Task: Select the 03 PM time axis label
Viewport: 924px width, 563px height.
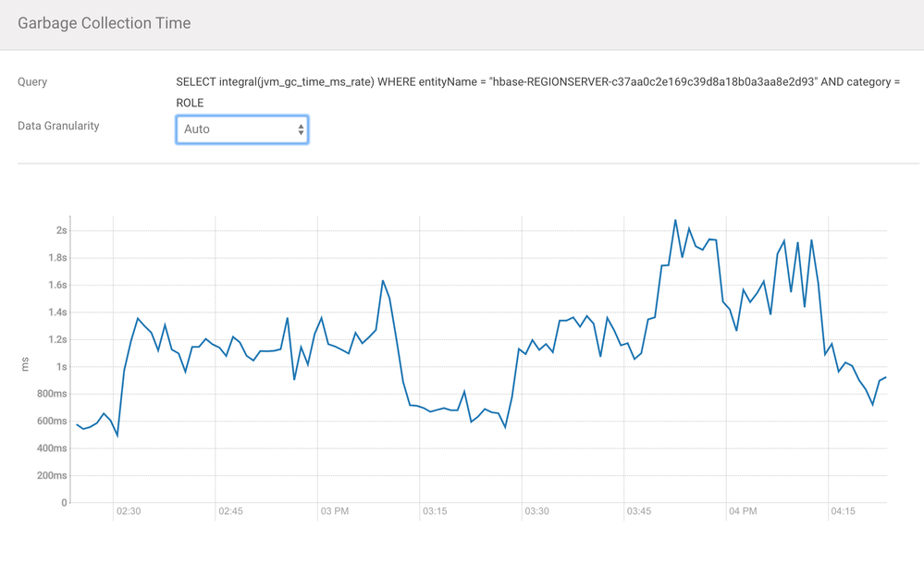Action: coord(334,511)
